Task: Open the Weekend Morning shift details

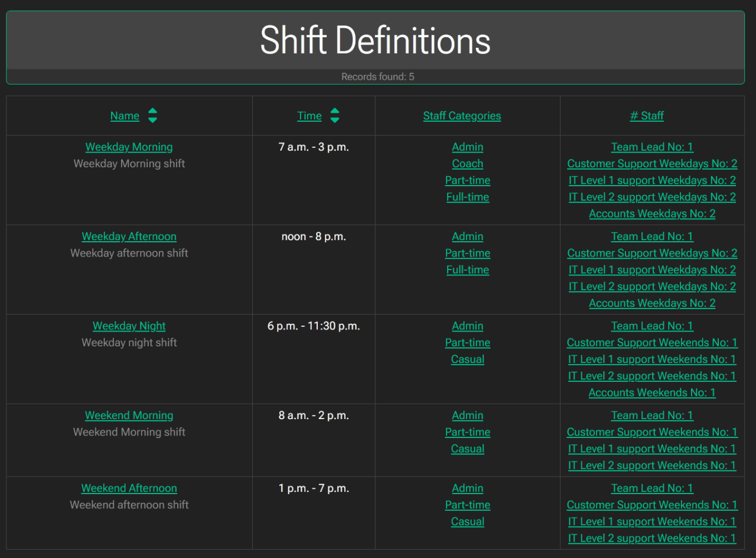Action: click(129, 415)
